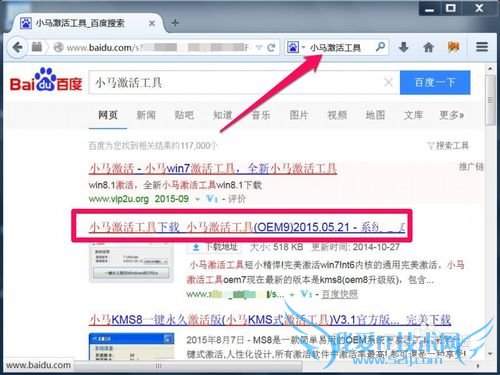The height and width of the screenshot is (375, 500).
Task: Open the search engine selector dropdown arrow
Action: pos(303,47)
